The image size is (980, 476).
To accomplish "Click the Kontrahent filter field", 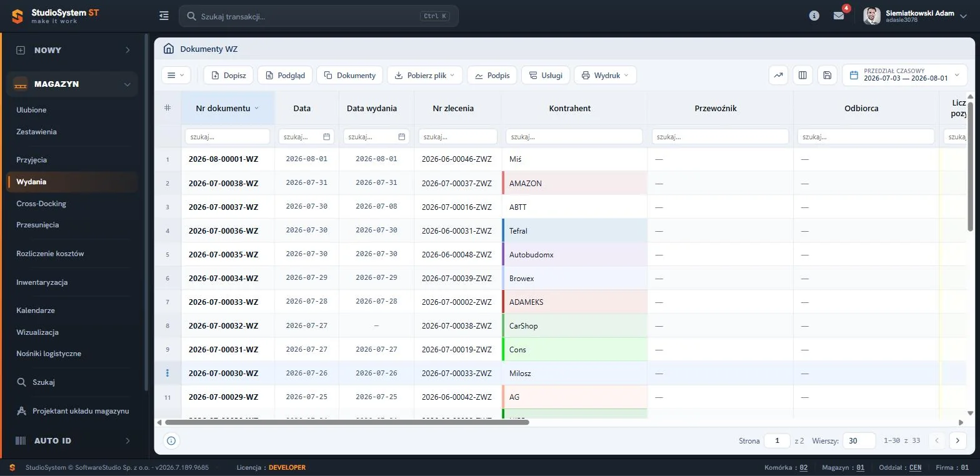I will (574, 136).
